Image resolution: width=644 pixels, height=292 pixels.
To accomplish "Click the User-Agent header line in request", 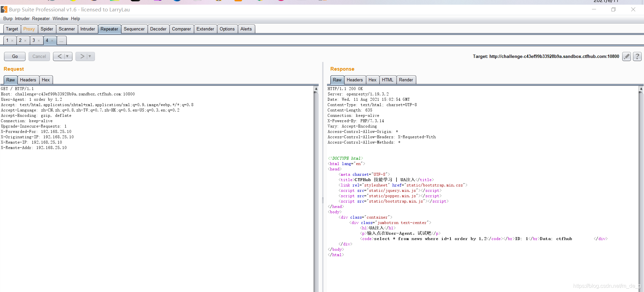I will (x=32, y=99).
